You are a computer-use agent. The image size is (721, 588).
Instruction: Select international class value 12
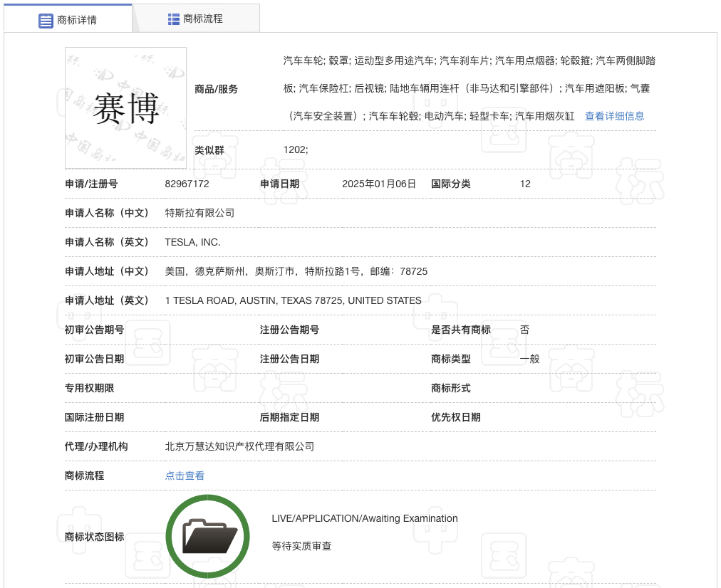(525, 184)
